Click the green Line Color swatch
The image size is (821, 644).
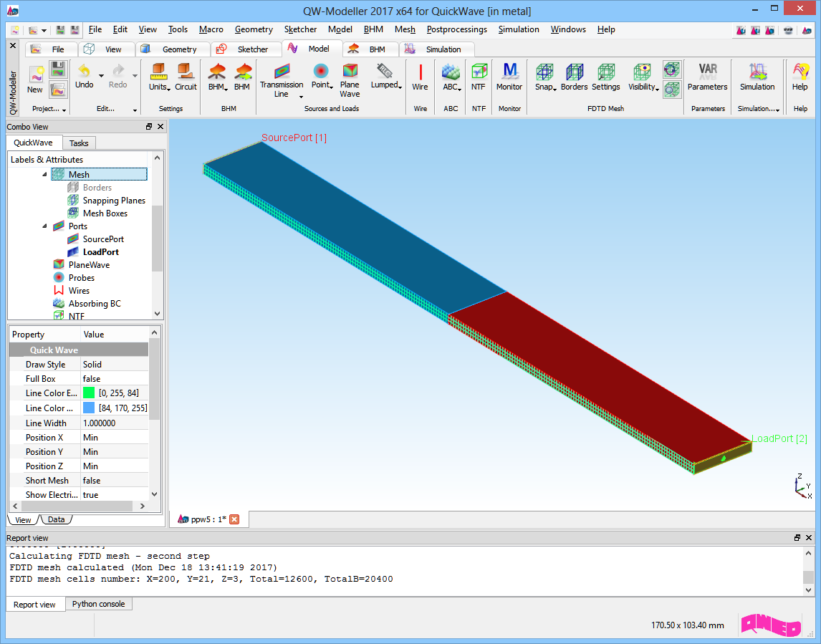(x=89, y=393)
